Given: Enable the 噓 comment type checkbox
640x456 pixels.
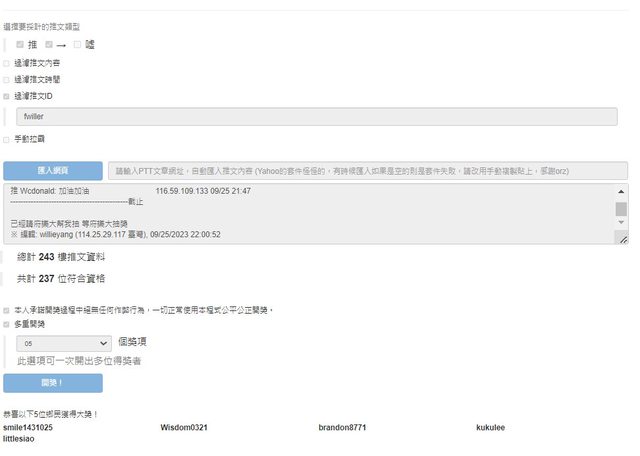Looking at the screenshot, I should pyautogui.click(x=77, y=45).
